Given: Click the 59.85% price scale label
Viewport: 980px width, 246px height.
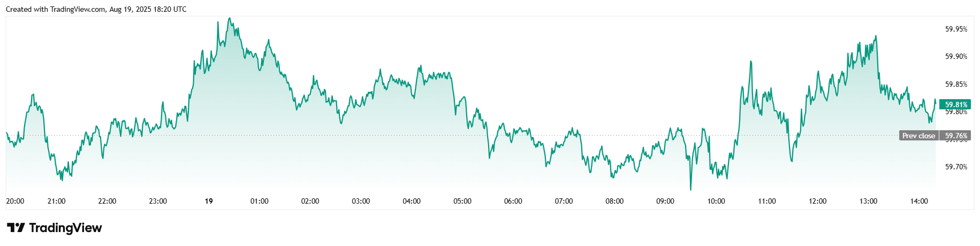Looking at the screenshot, I should click(956, 84).
